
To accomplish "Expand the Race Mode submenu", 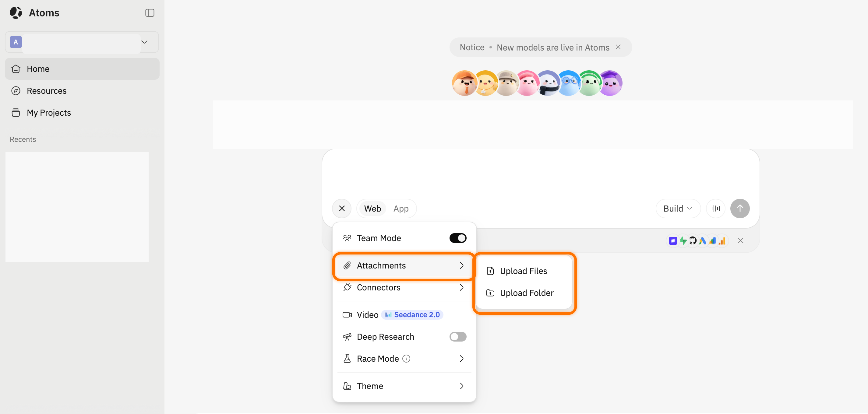I will click(404, 358).
